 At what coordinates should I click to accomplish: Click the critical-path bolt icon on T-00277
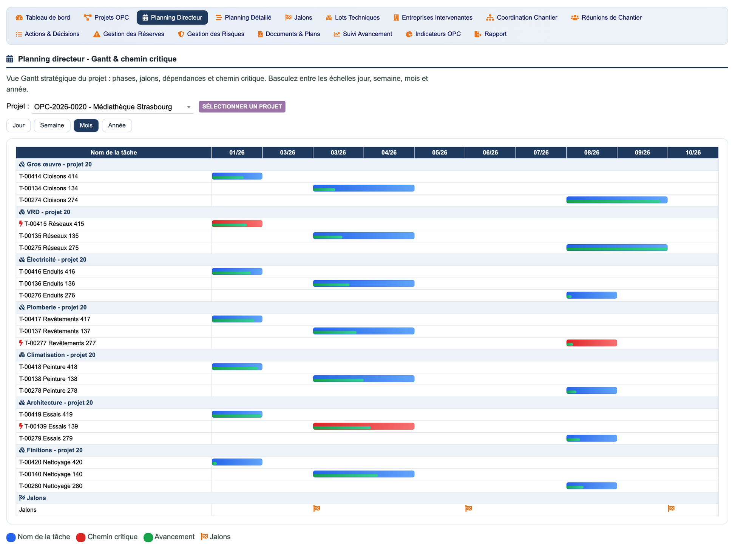(x=21, y=343)
